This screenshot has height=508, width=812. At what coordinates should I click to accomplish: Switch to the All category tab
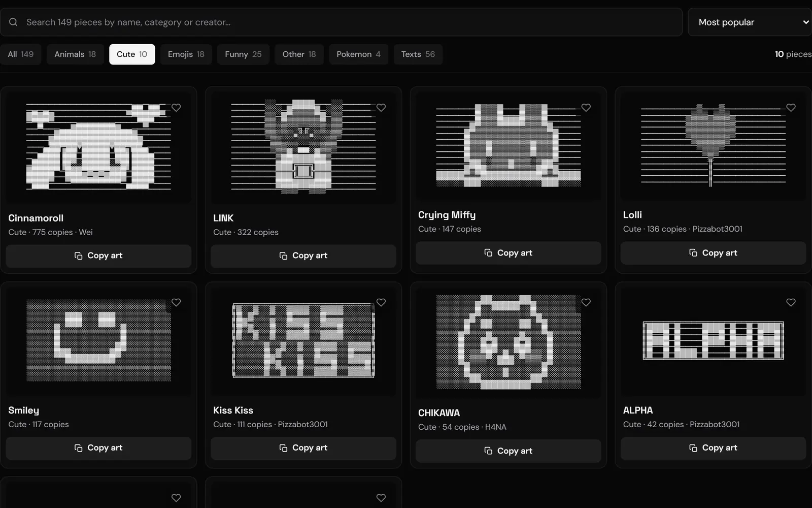[x=20, y=54]
